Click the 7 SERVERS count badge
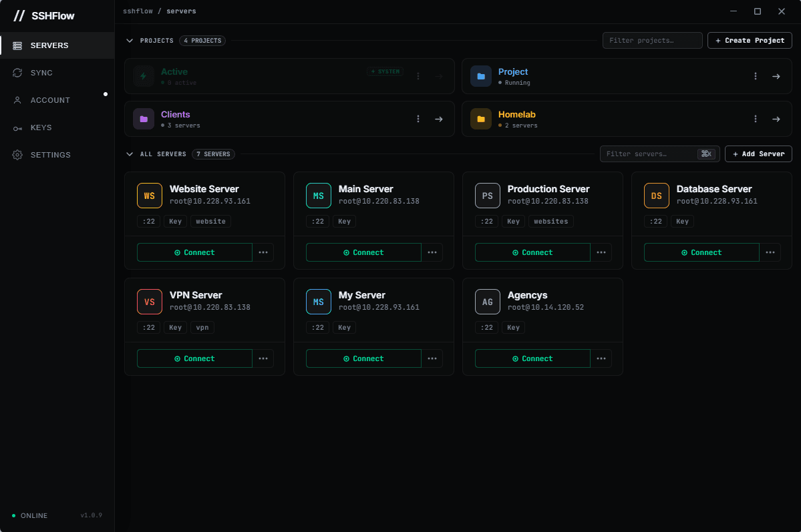 click(x=213, y=154)
